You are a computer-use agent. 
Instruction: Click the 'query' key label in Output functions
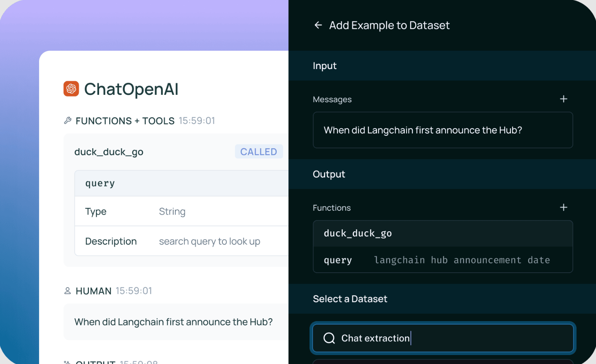point(338,260)
